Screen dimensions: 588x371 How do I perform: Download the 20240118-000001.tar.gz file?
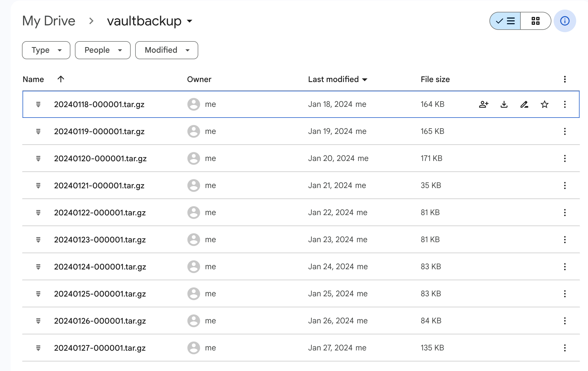coord(504,104)
